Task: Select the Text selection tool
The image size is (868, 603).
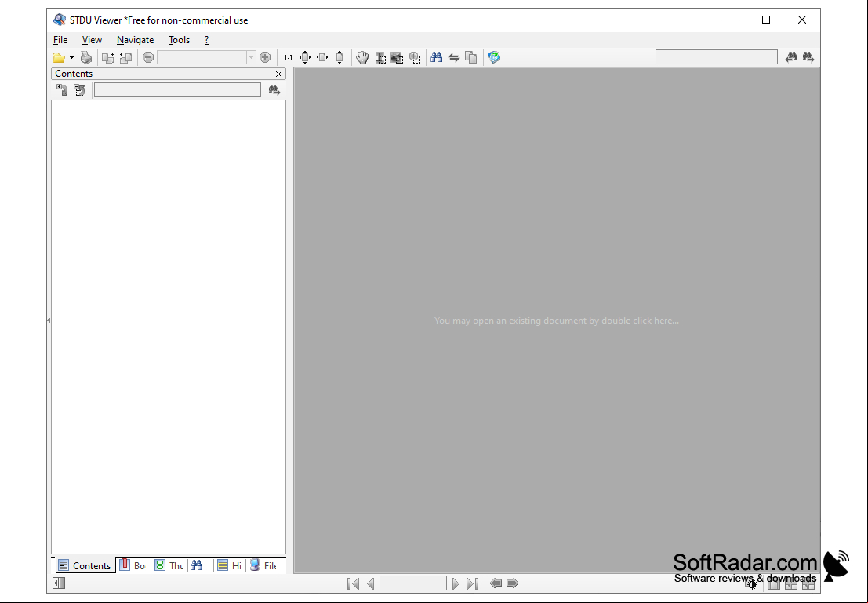Action: point(380,57)
